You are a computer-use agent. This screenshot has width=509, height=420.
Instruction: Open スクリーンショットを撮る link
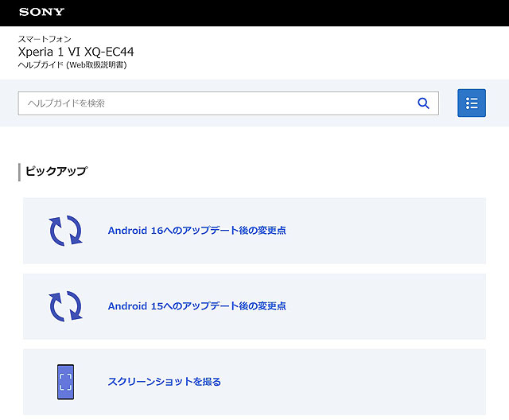coord(164,382)
